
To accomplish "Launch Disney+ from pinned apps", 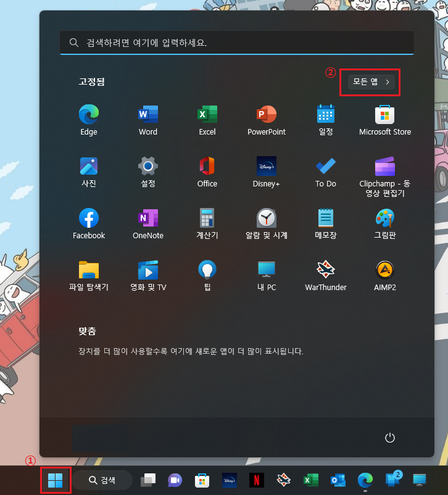I will (267, 172).
